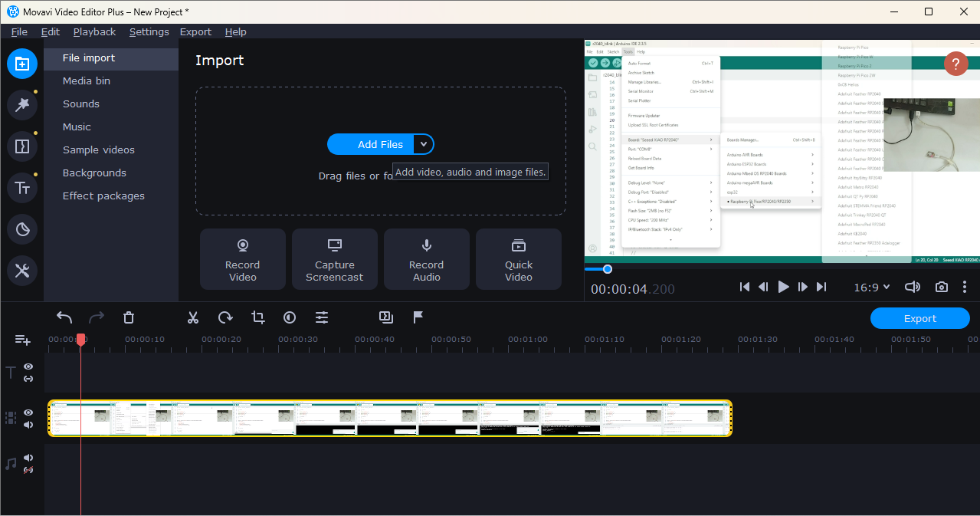
Task: Toggle title track link icon
Action: 28,379
